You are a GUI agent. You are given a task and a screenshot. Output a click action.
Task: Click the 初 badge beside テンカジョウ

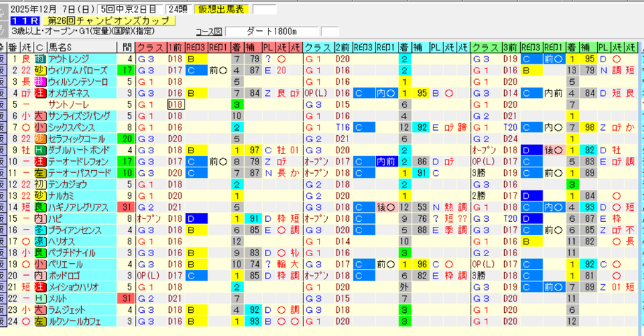(40, 185)
